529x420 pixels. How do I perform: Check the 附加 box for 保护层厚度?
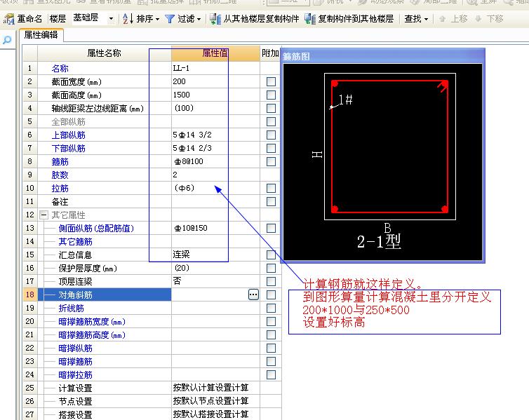[271, 268]
